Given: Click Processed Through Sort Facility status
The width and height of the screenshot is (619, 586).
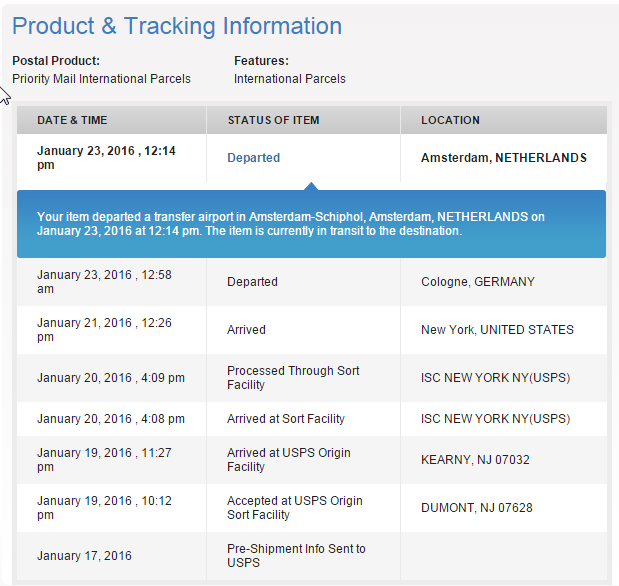Looking at the screenshot, I should tap(293, 378).
